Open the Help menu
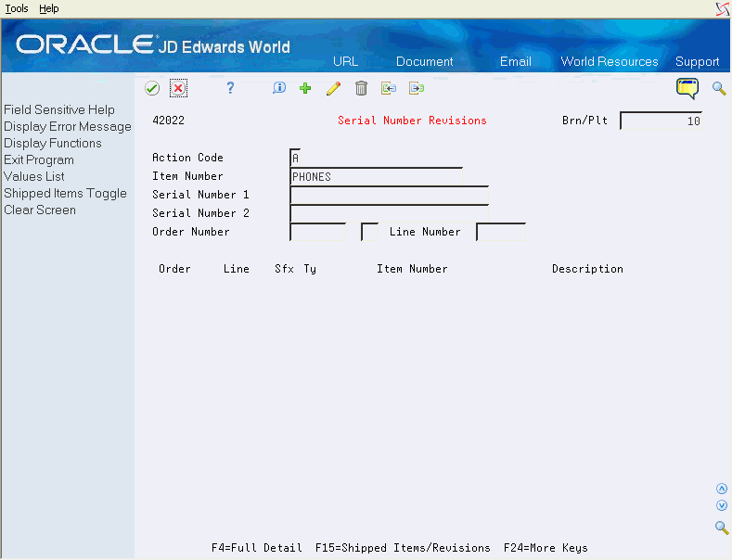 (x=49, y=8)
